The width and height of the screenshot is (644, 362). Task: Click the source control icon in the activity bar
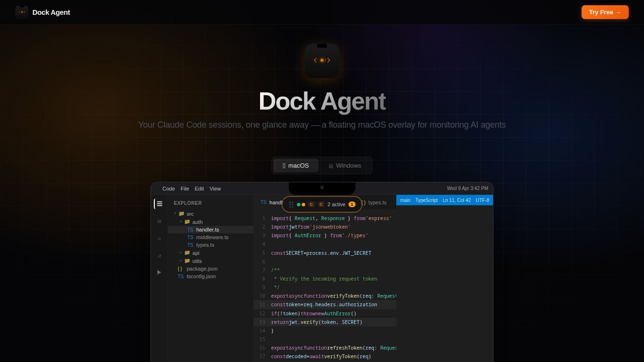click(x=159, y=238)
